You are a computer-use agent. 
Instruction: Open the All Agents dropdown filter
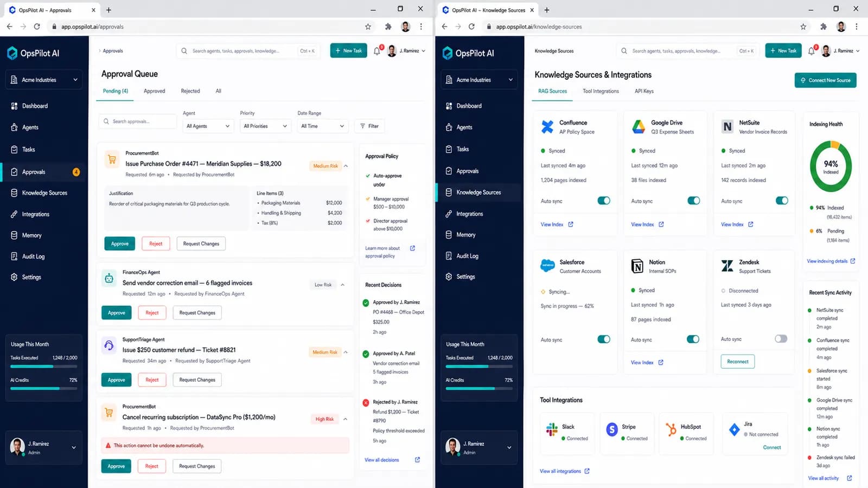208,126
